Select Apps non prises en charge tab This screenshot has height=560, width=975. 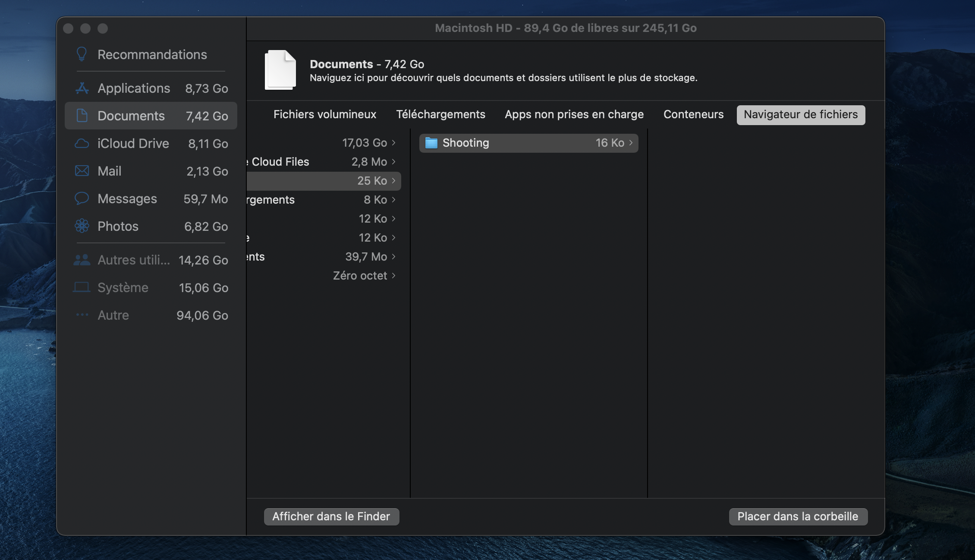tap(574, 114)
